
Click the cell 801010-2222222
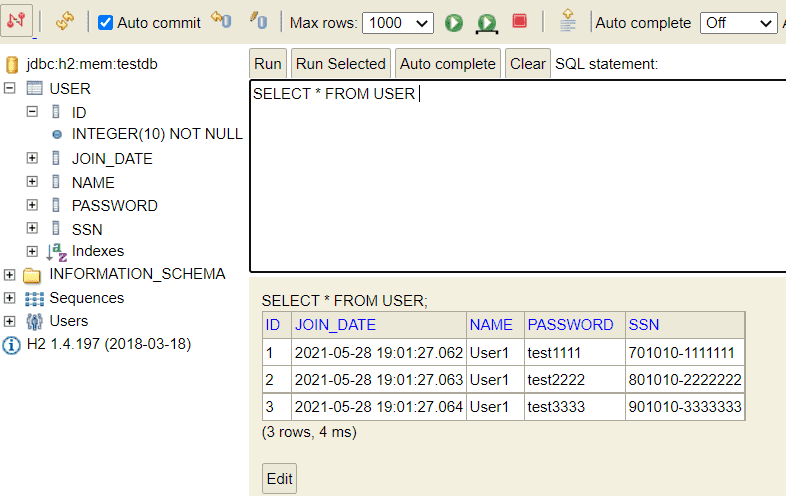click(685, 380)
